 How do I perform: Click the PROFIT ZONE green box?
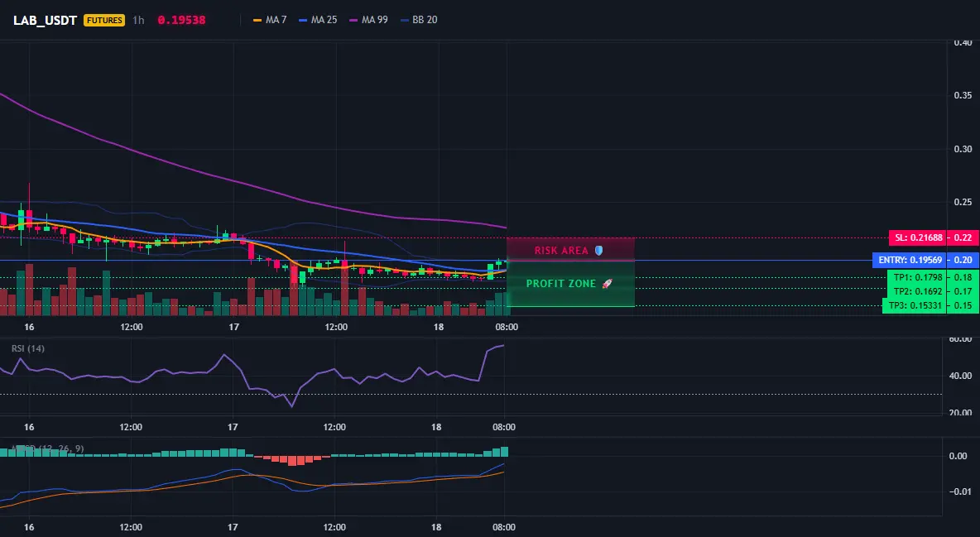click(x=570, y=284)
